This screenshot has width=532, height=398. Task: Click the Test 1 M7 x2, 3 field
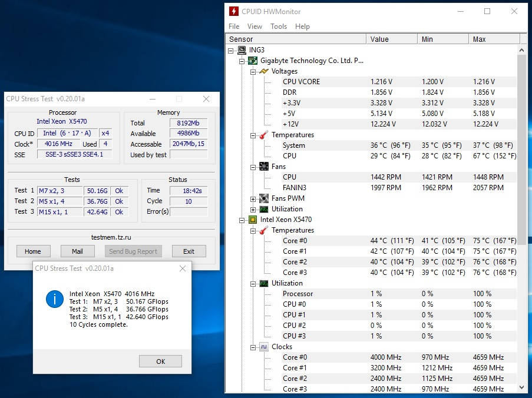60,191
